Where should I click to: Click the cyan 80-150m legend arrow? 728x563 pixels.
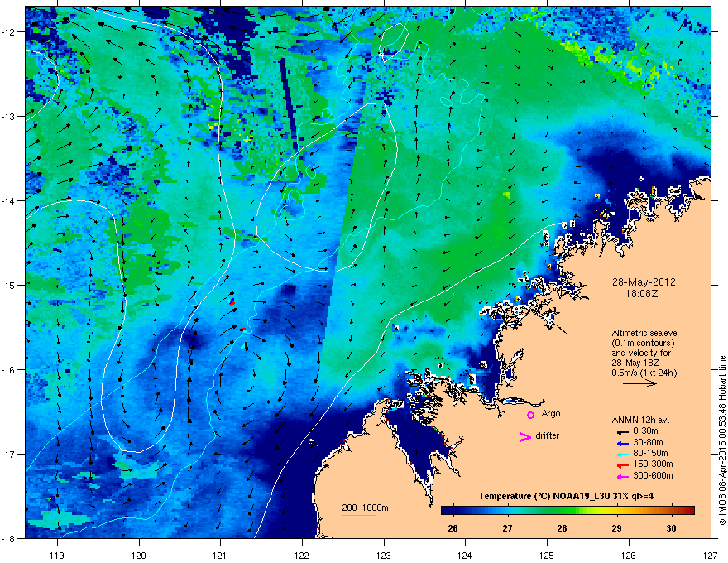pos(622,454)
